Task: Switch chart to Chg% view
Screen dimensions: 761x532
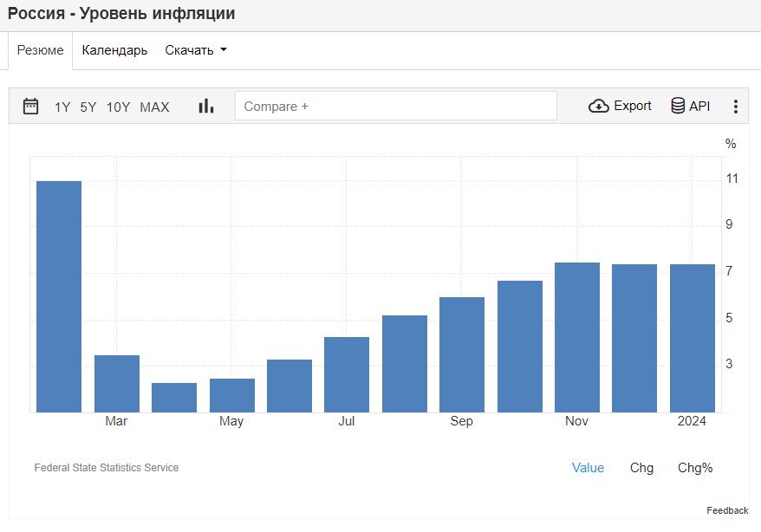Action: pyautogui.click(x=695, y=468)
